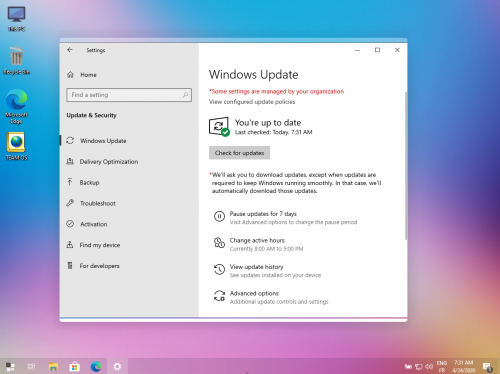500x374 pixels.
Task: Open Task View on the taskbar
Action: pyautogui.click(x=31, y=367)
